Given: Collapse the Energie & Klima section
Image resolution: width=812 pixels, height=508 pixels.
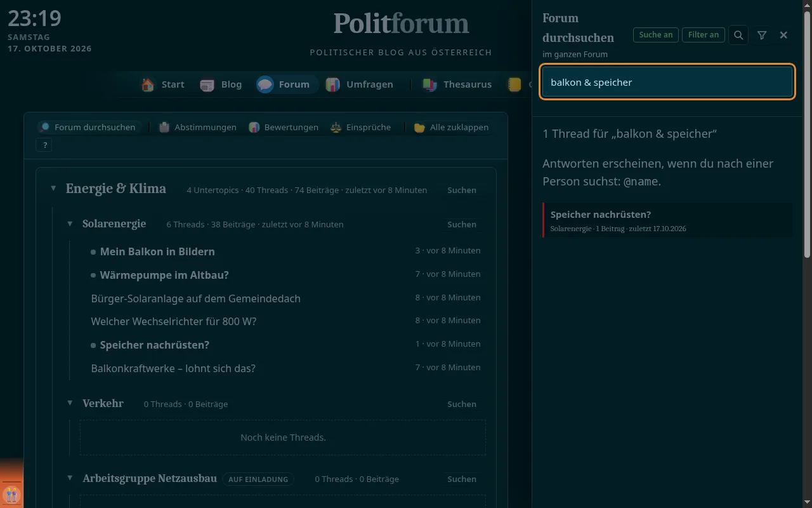Looking at the screenshot, I should pyautogui.click(x=53, y=189).
